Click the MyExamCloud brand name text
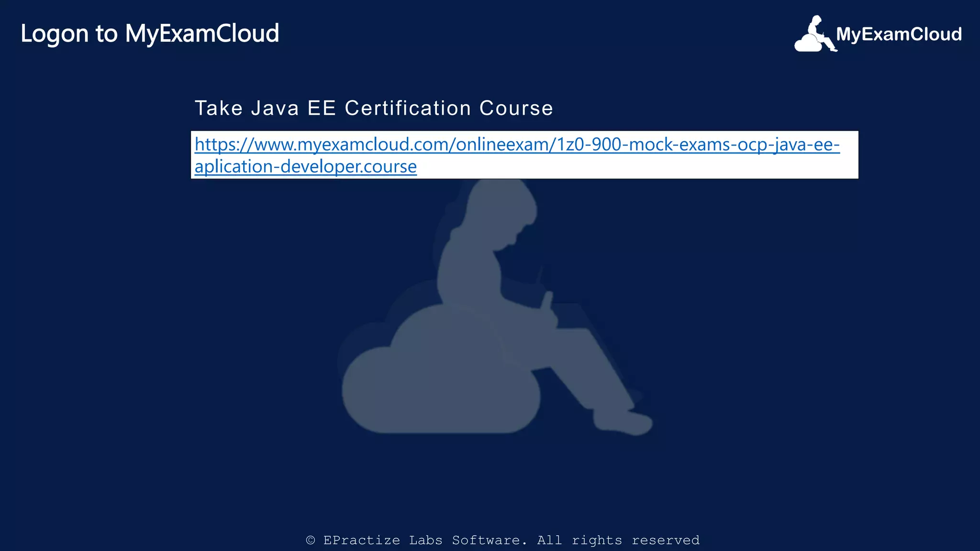Screen dimensions: 980x551 [x=899, y=34]
